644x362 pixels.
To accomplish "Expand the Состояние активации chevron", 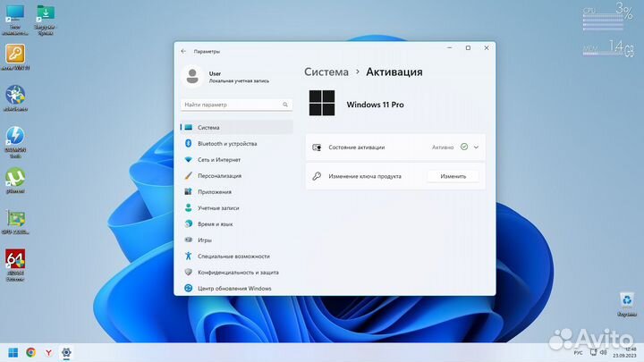I will click(x=476, y=147).
